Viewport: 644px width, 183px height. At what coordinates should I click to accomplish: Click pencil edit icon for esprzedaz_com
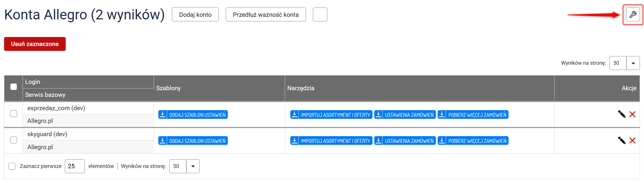coord(621,114)
